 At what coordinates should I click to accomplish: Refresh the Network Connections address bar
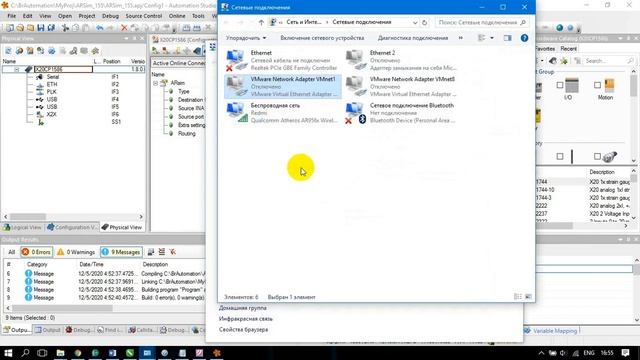click(x=424, y=22)
